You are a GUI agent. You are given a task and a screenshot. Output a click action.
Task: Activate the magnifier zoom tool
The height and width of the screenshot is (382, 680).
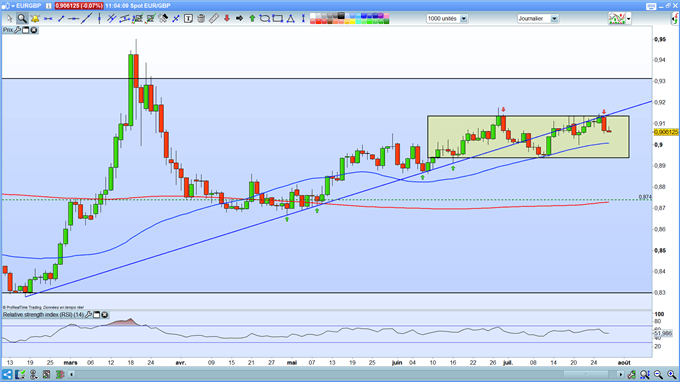(x=22, y=19)
